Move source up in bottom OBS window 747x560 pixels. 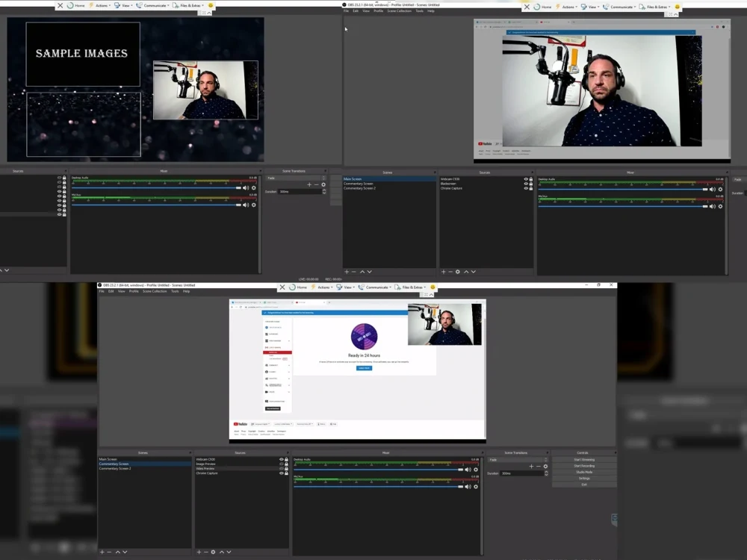[x=222, y=552]
